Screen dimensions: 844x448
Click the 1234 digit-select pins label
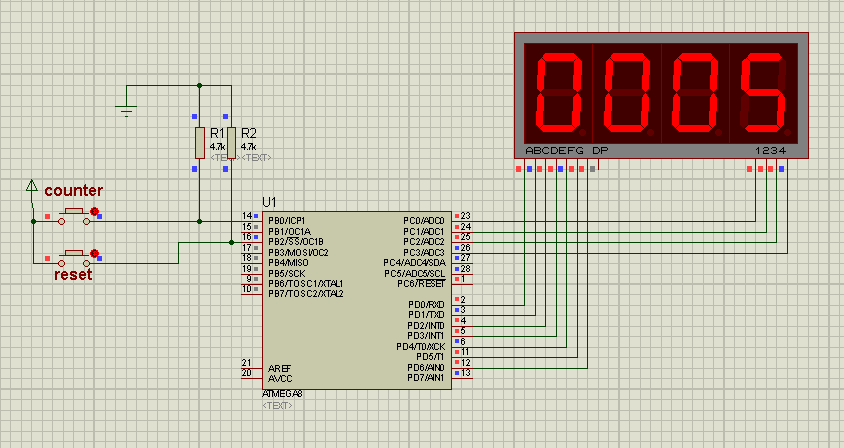(x=770, y=151)
